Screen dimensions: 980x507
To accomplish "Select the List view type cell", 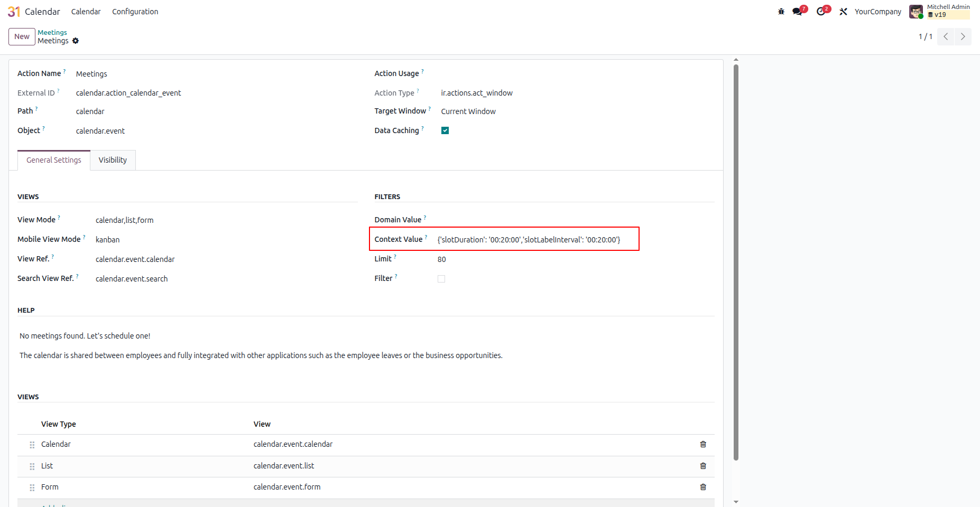I will [x=47, y=466].
